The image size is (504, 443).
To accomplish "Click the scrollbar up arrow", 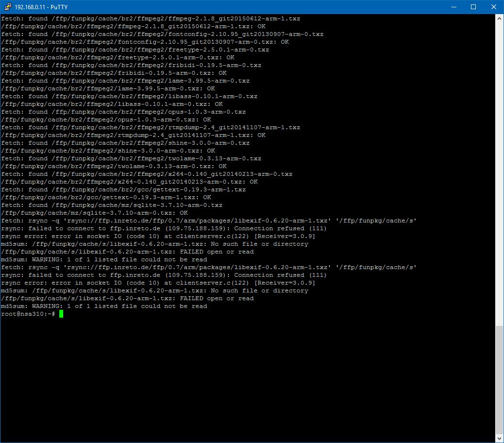I will pyautogui.click(x=499, y=18).
